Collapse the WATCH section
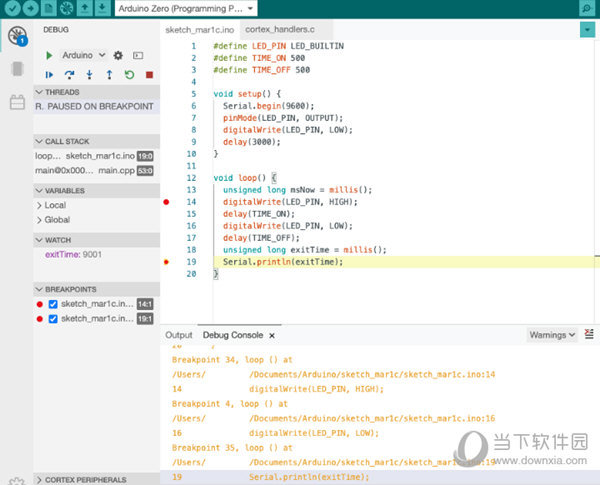600x485 pixels. 96,240
